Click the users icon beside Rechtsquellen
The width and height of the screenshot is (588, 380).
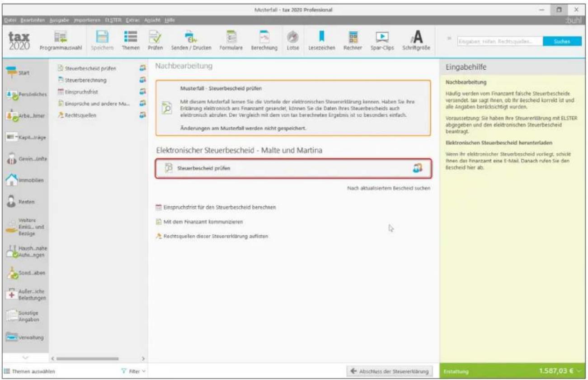tap(143, 115)
